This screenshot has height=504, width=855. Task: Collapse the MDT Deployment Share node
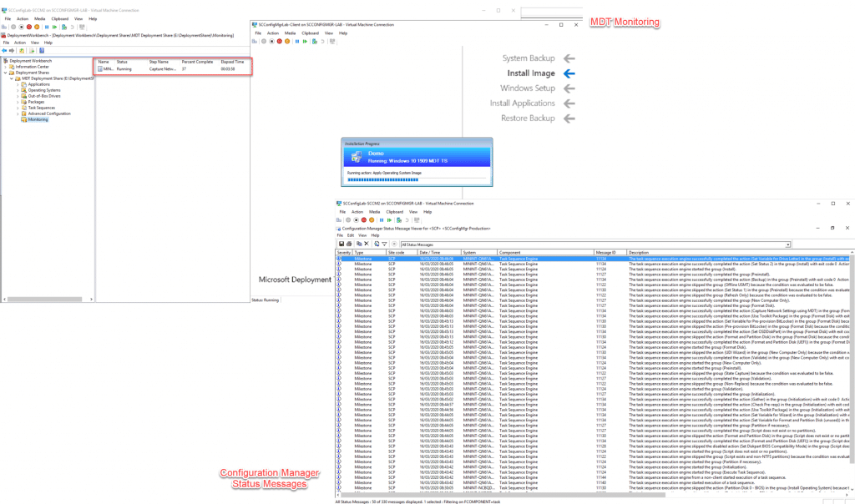point(11,78)
